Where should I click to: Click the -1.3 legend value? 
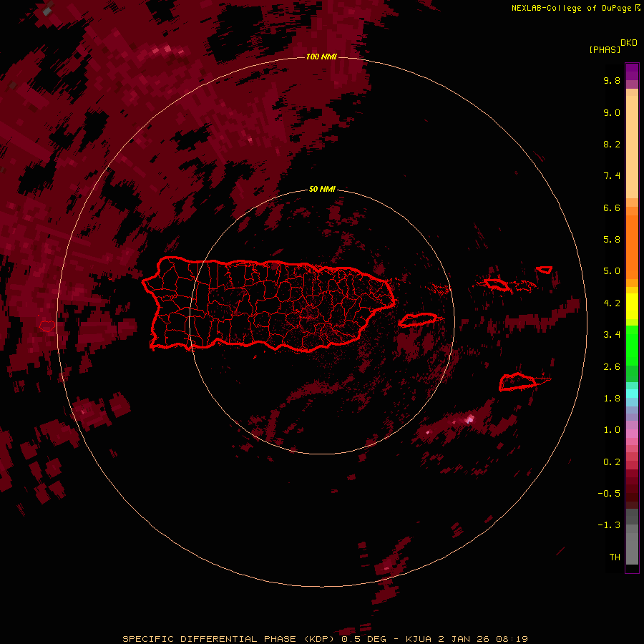tap(609, 525)
